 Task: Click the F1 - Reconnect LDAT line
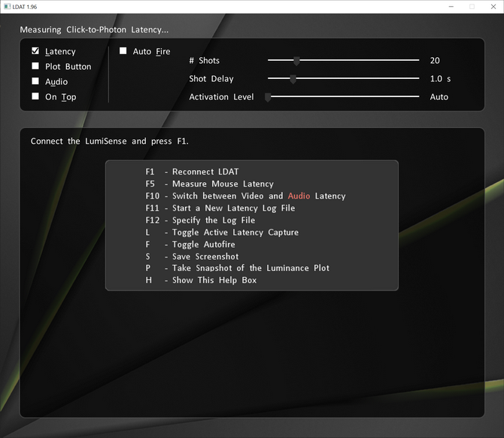pos(192,172)
